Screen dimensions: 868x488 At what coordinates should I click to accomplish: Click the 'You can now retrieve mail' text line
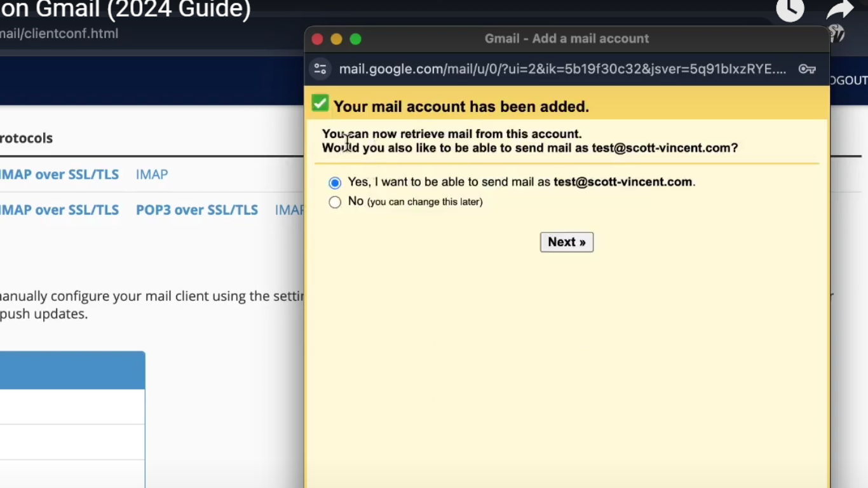tap(452, 134)
